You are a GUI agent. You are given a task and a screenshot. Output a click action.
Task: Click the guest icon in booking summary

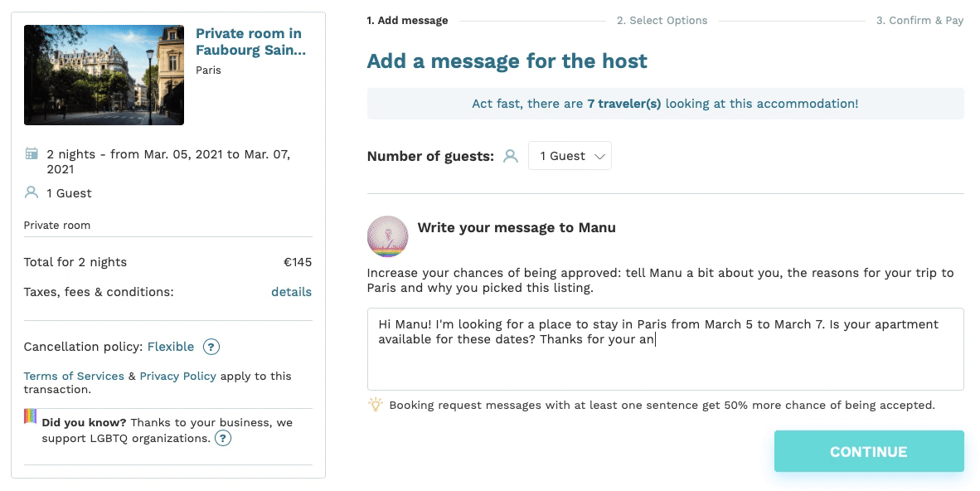(32, 192)
